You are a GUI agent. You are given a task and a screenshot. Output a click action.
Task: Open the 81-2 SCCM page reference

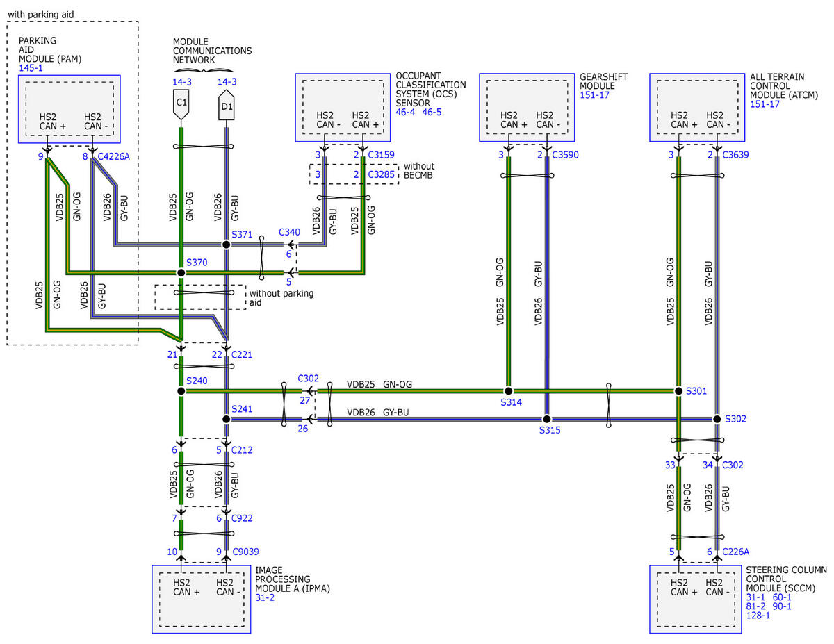point(756,606)
